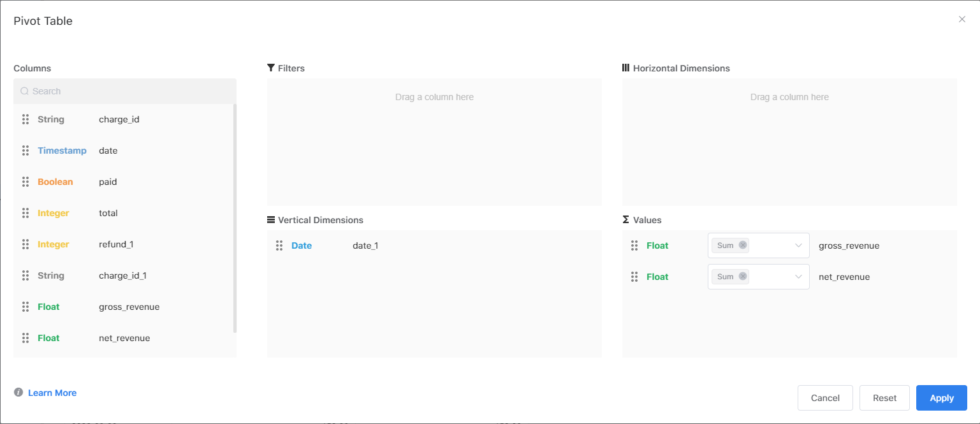Open the Learn More link
Viewport: 980px width, 424px height.
point(51,393)
